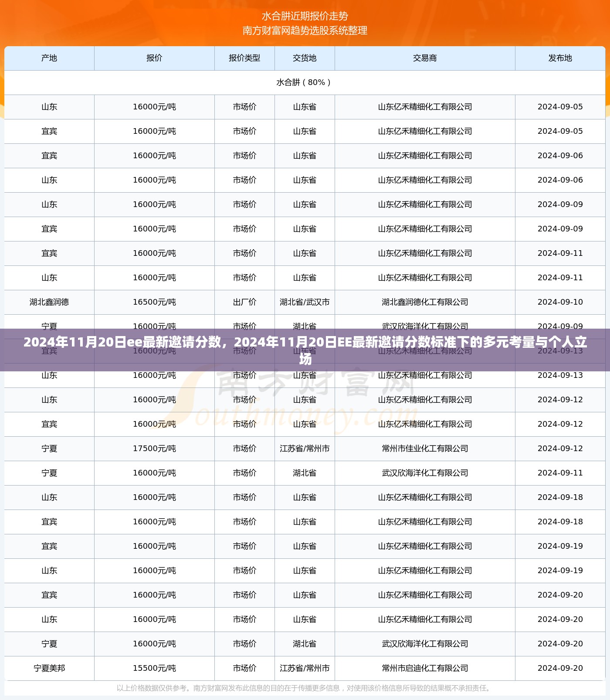Click 湖北鑫润德 in the 产地 column

49,302
